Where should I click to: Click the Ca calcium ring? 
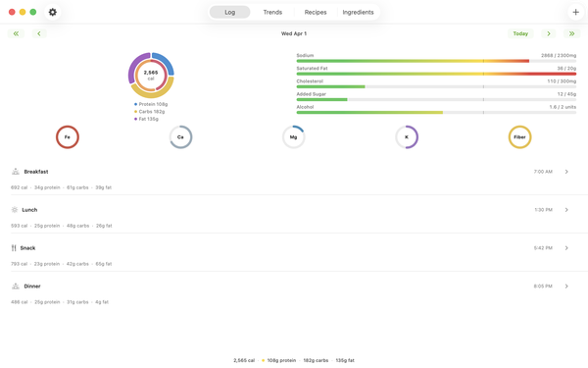(180, 137)
